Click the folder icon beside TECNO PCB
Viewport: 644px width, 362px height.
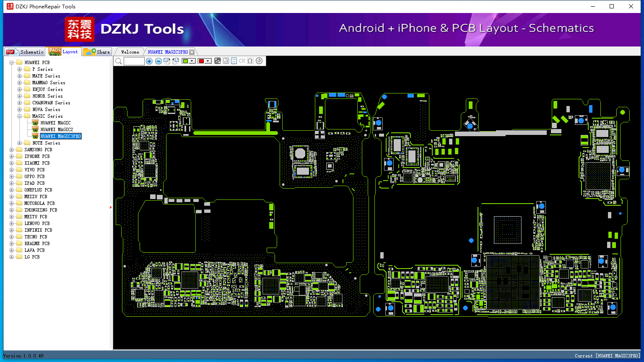click(19, 237)
